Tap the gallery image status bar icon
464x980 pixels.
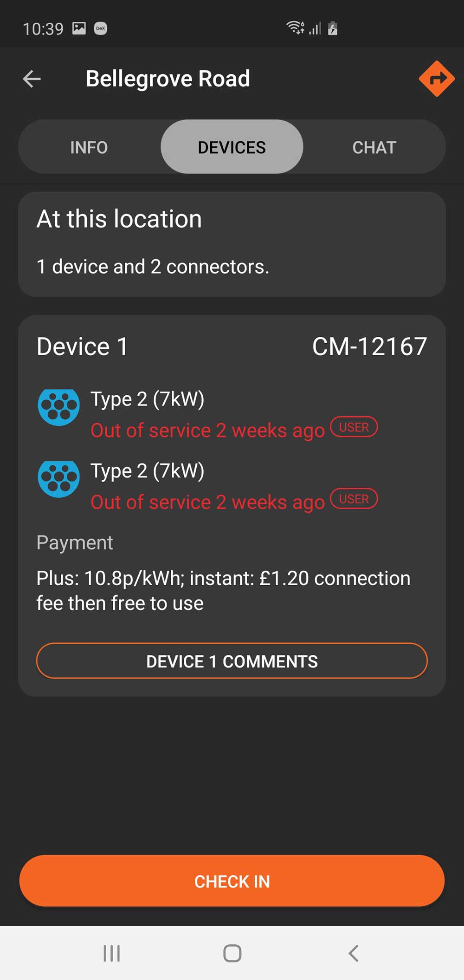click(x=79, y=28)
